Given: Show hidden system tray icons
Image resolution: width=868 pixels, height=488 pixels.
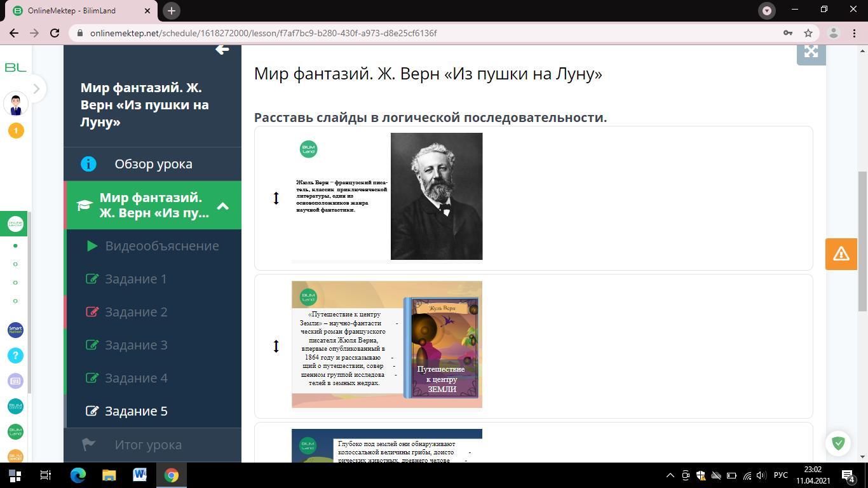Looking at the screenshot, I should [x=670, y=475].
